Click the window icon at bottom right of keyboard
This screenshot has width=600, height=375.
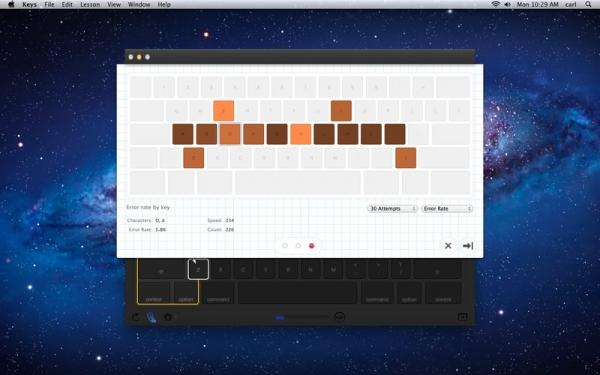point(462,317)
